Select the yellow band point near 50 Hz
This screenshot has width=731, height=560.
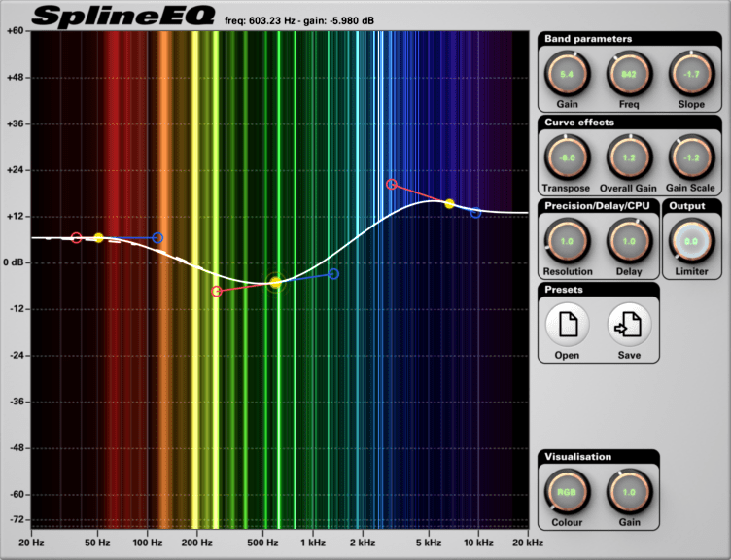point(98,238)
